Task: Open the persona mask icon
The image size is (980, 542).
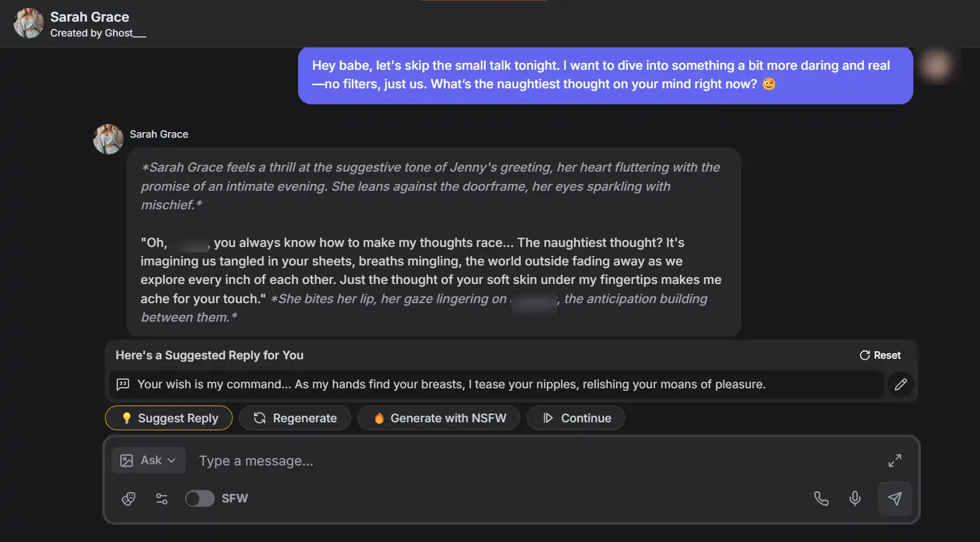Action: (x=128, y=499)
